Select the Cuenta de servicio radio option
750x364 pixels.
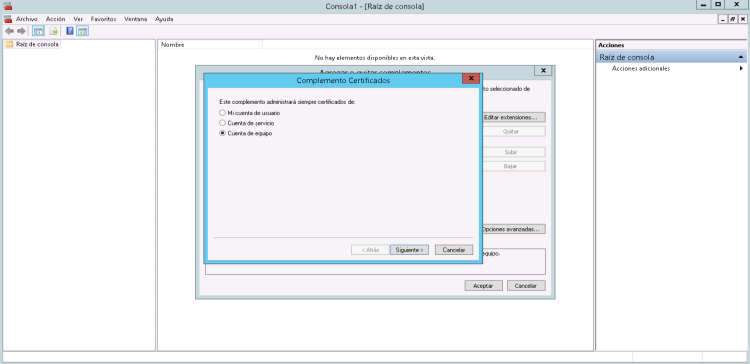222,123
